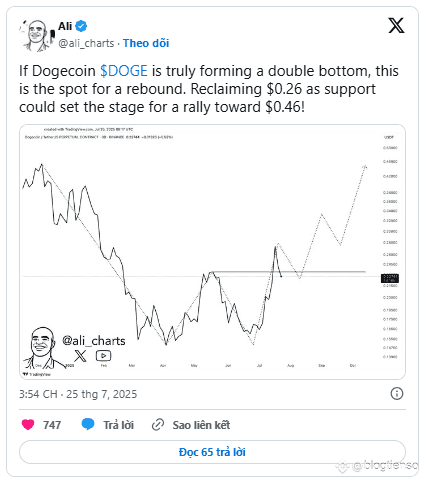Click the blue reply speech bubble icon
426x483 pixels.
(88, 424)
